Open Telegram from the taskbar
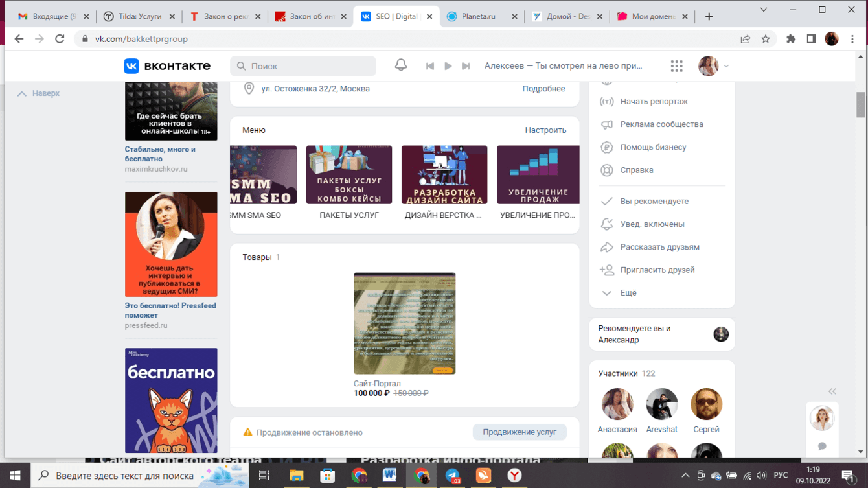 [453, 476]
